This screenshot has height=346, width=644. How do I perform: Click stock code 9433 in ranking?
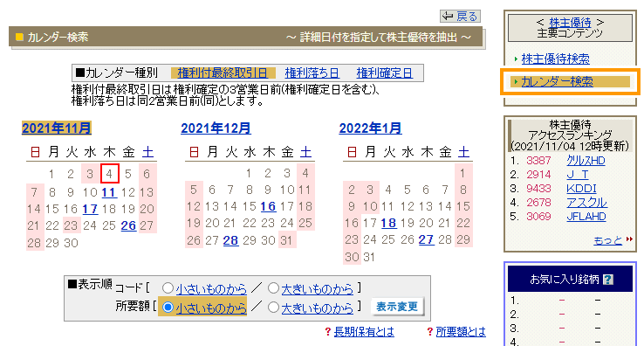pos(538,189)
